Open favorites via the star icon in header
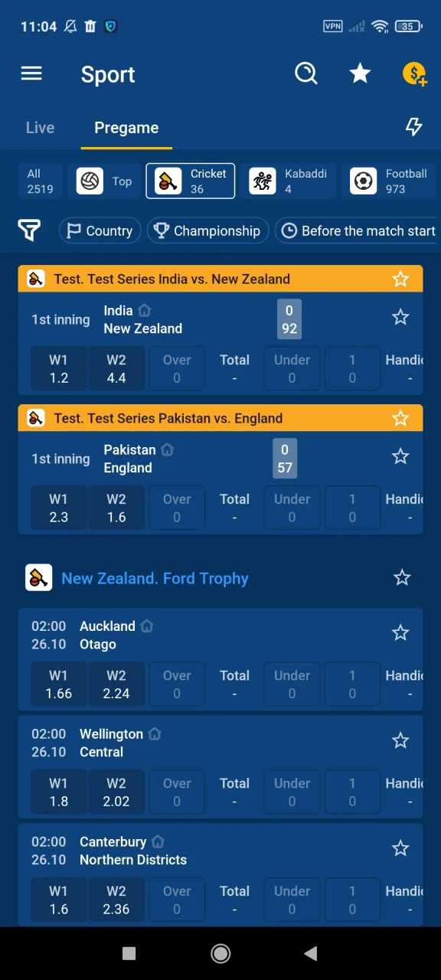 pos(360,73)
